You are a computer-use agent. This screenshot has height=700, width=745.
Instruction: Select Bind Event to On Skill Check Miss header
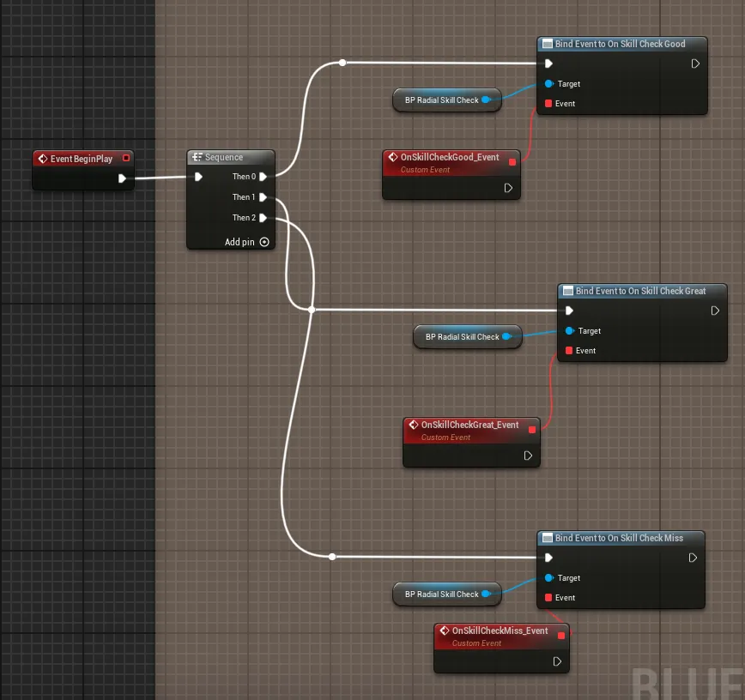pyautogui.click(x=621, y=538)
